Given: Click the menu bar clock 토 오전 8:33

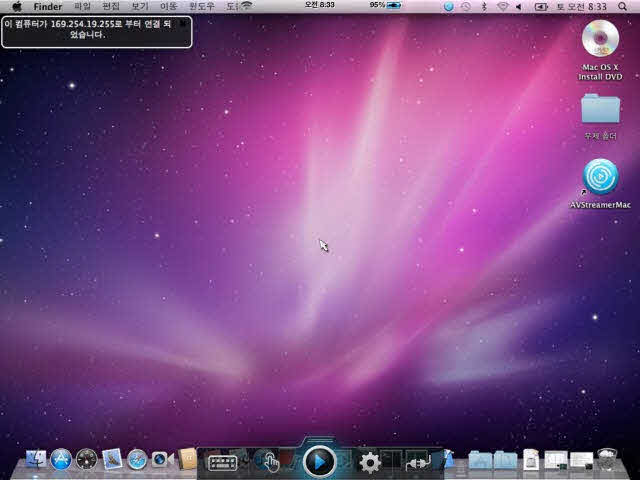Looking at the screenshot, I should (582, 7).
